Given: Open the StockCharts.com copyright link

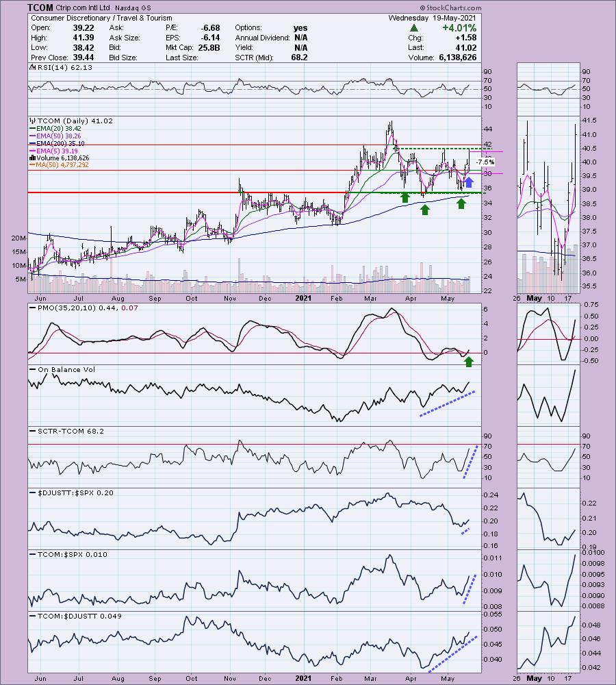Looking at the screenshot, I should pos(450,8).
